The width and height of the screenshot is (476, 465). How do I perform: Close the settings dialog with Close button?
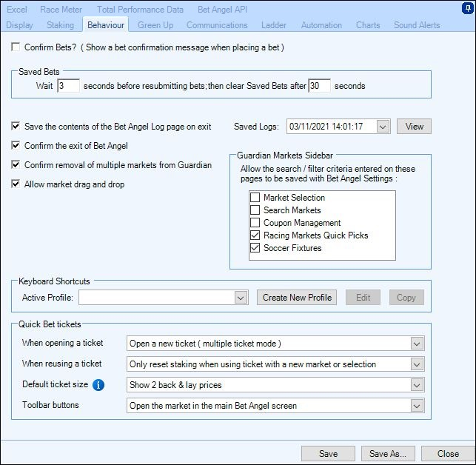point(448,454)
